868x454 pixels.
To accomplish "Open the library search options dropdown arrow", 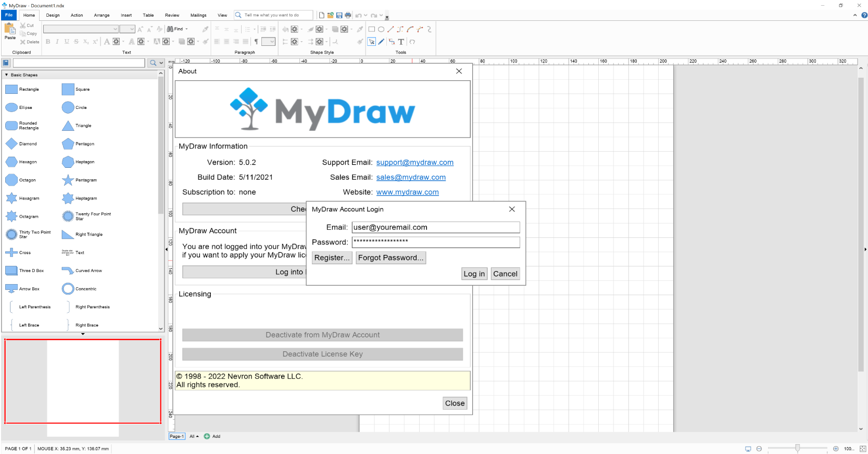I will click(161, 63).
